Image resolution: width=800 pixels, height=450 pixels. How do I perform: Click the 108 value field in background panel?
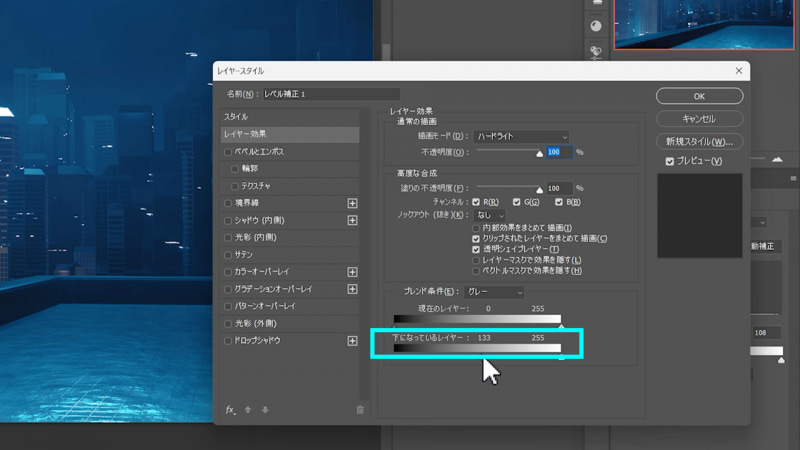[766, 333]
